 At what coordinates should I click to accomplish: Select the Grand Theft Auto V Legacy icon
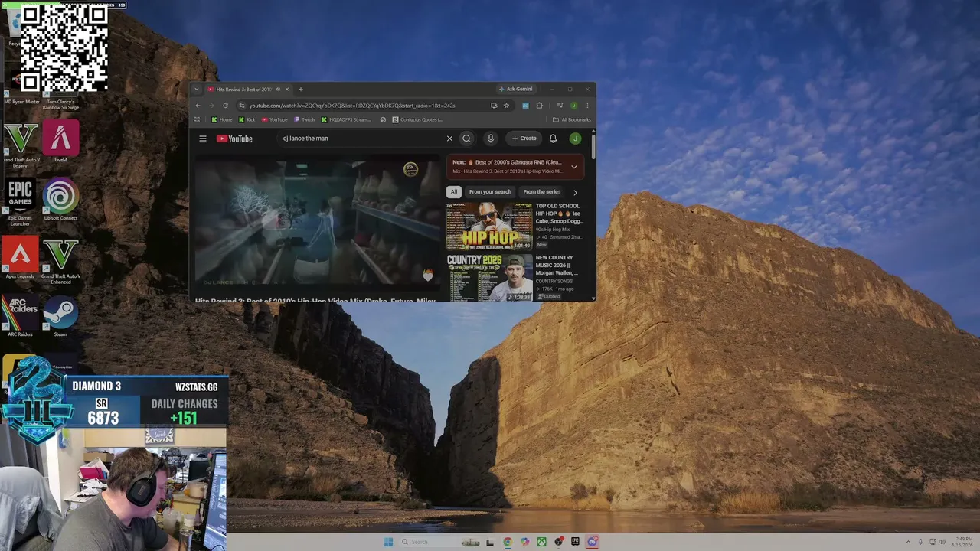[20, 144]
